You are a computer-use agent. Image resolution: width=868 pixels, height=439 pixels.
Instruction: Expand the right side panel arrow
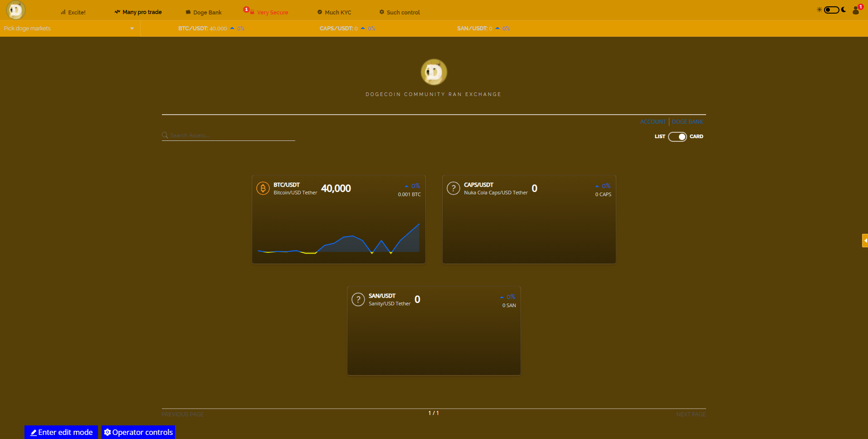[865, 241]
